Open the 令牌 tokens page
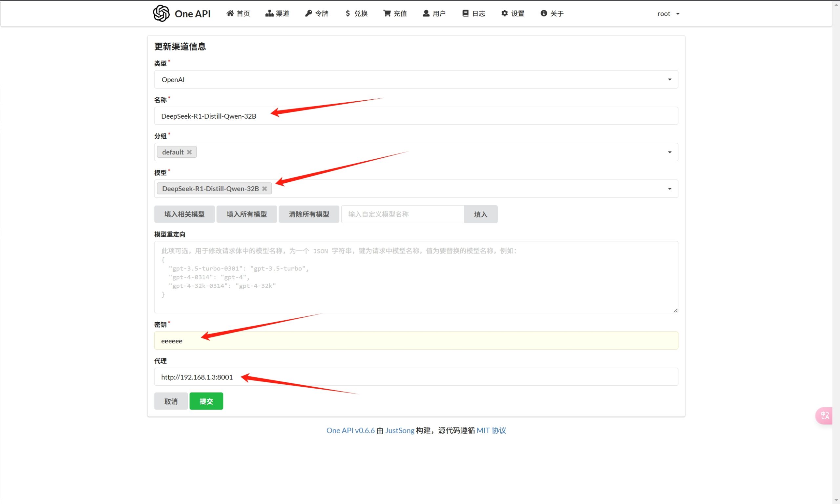The width and height of the screenshot is (840, 504). [x=317, y=13]
